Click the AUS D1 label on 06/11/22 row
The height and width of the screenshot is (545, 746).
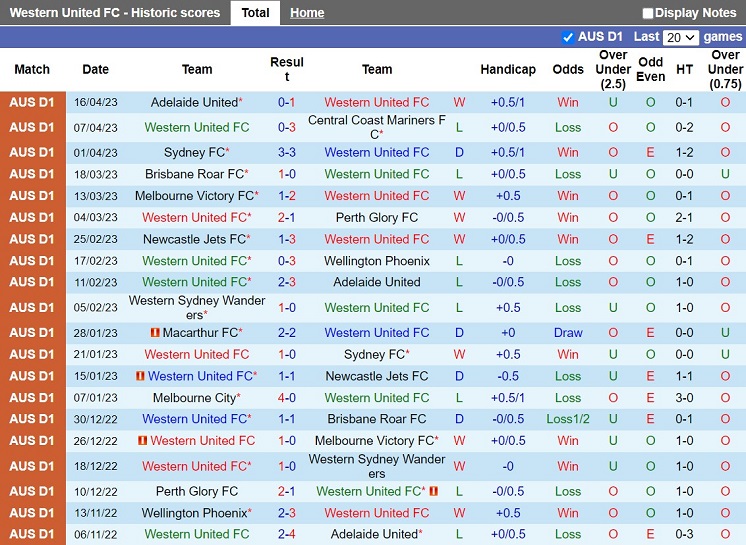click(32, 534)
